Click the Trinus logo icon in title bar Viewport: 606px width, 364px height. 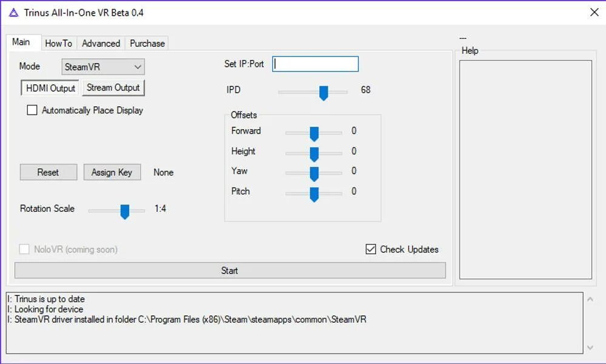13,13
